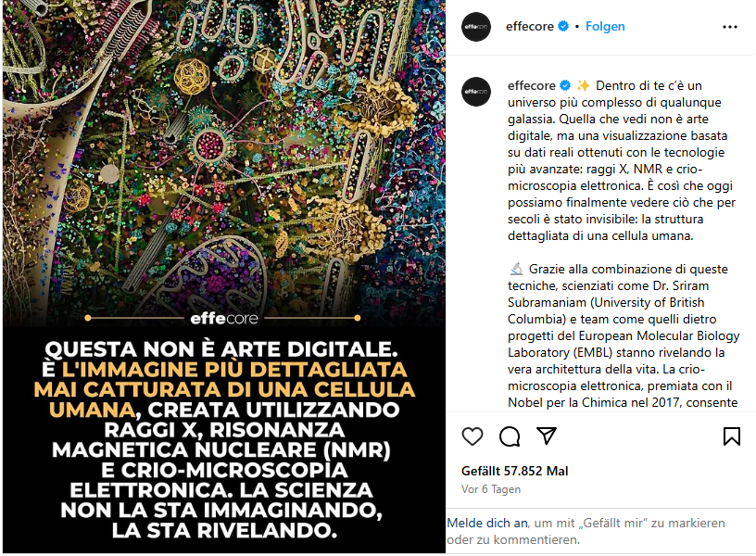Viewport: 756px width, 556px height.
Task: Share post using paper plane icon
Action: (547, 436)
